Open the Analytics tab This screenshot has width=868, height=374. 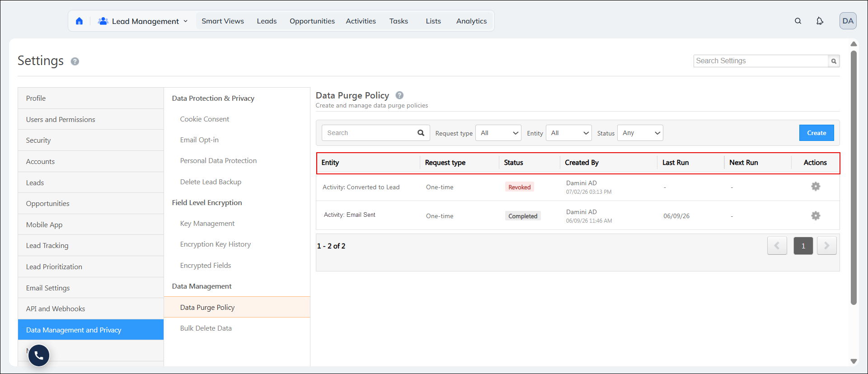471,21
